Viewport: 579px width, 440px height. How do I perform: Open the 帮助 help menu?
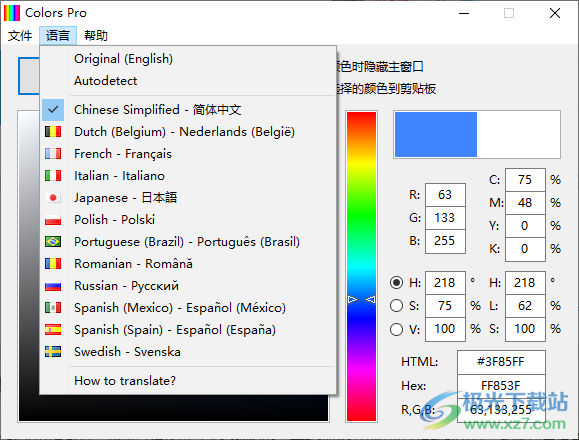point(96,36)
